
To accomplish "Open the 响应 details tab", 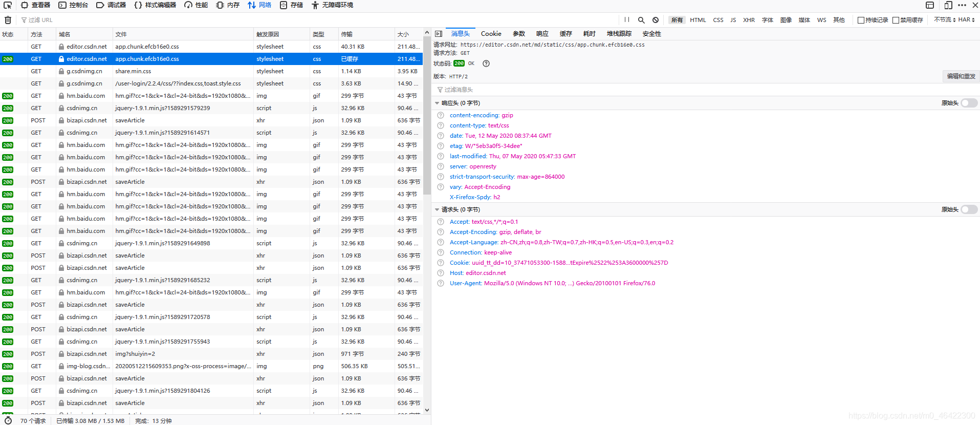I will (x=542, y=34).
